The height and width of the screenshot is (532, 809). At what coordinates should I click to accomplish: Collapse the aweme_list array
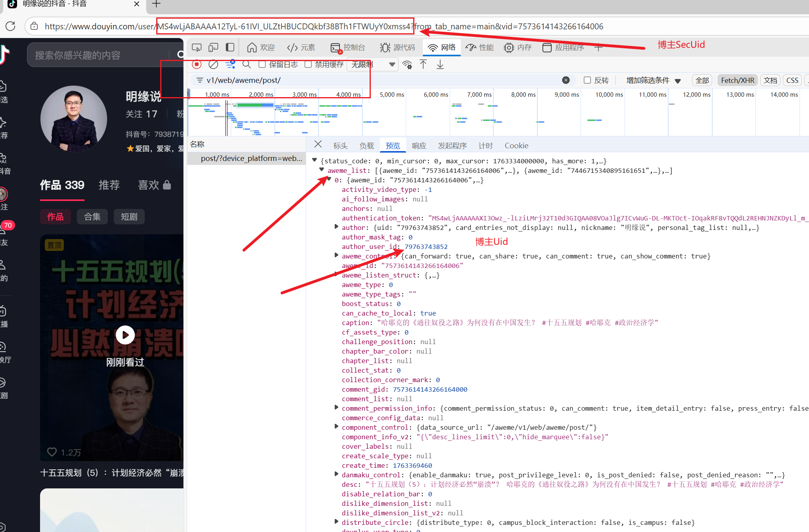pos(322,170)
